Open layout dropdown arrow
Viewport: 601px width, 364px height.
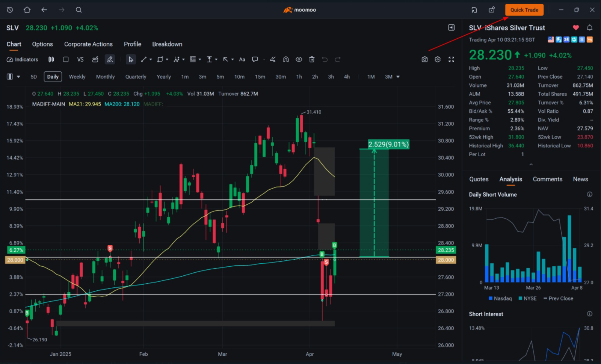[18, 77]
